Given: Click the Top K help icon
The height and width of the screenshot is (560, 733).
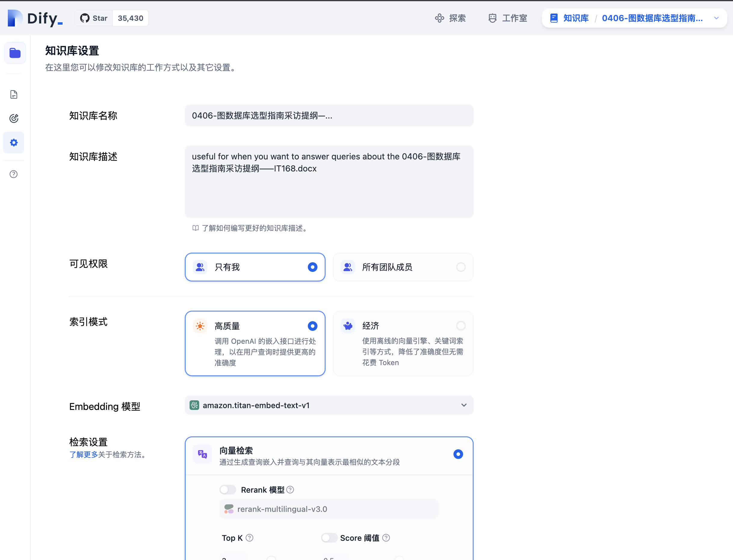Looking at the screenshot, I should (x=249, y=538).
